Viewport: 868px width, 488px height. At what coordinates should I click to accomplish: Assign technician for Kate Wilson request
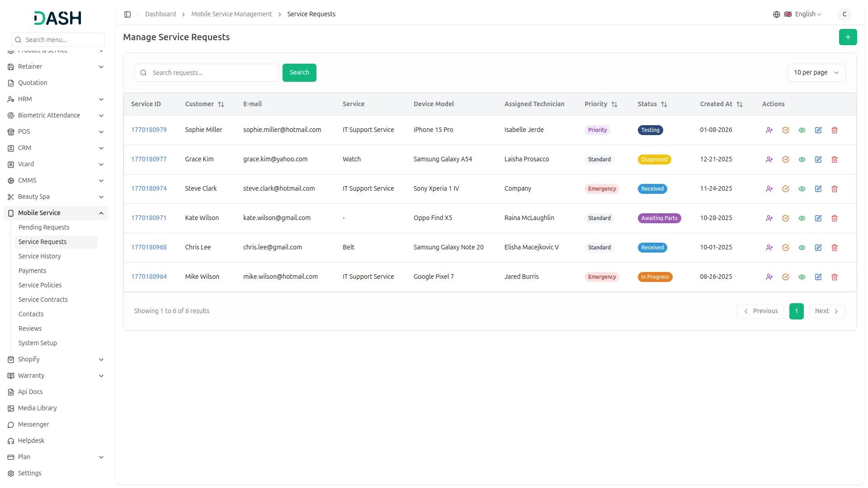(x=769, y=218)
